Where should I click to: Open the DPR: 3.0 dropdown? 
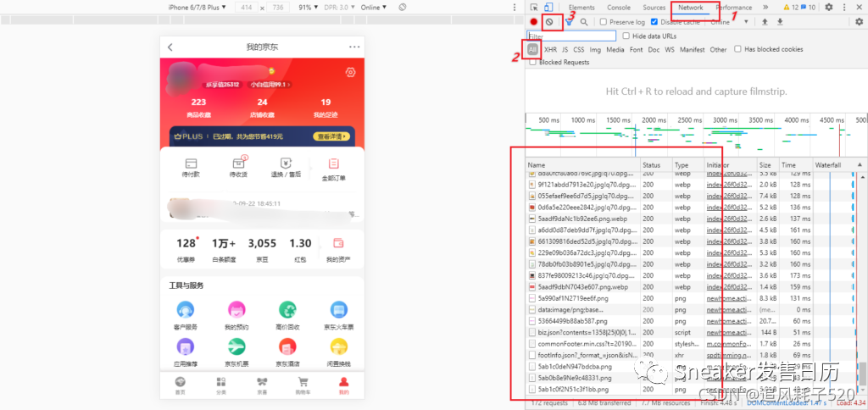(x=339, y=7)
